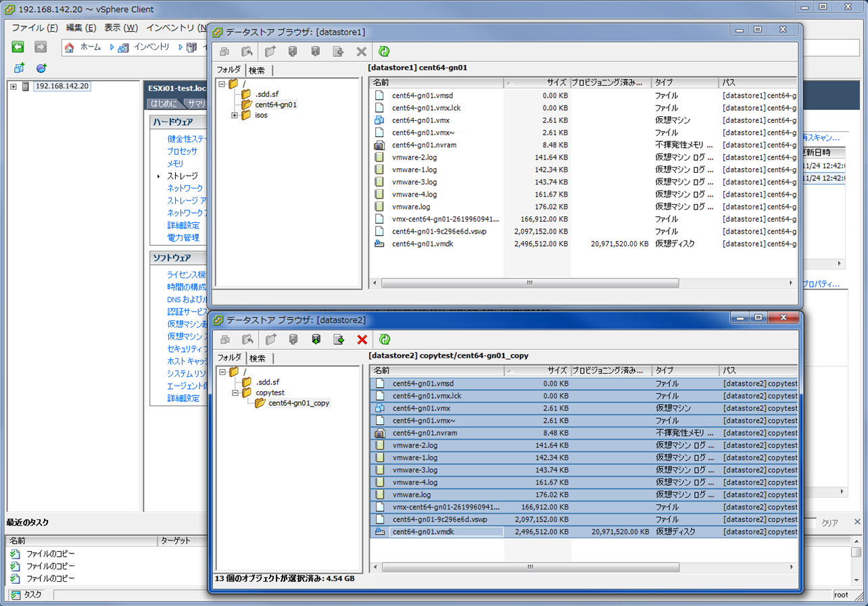Screen dimensions: 868x606
Task: Click first ファイルのコピー task in recent tasks
Action: tap(50, 554)
